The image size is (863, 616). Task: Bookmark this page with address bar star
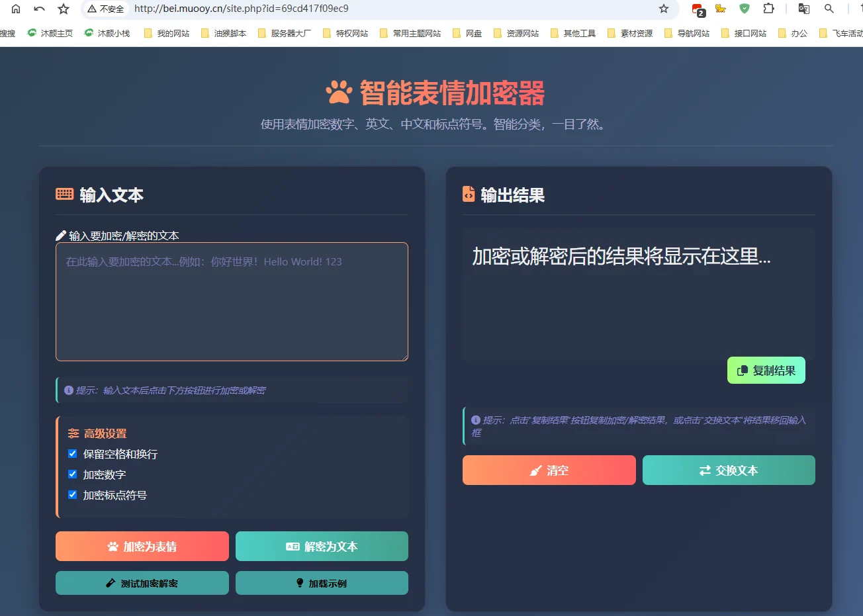point(664,9)
